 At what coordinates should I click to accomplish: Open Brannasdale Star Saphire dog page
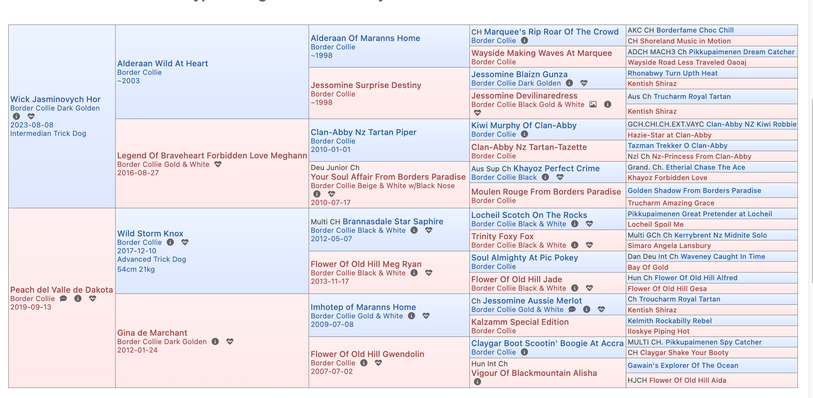[x=393, y=221]
